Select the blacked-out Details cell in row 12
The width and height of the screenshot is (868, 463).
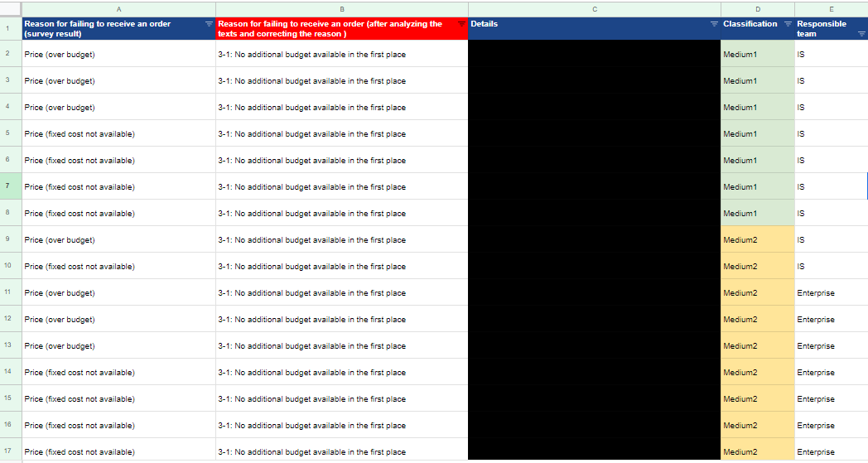(x=595, y=320)
